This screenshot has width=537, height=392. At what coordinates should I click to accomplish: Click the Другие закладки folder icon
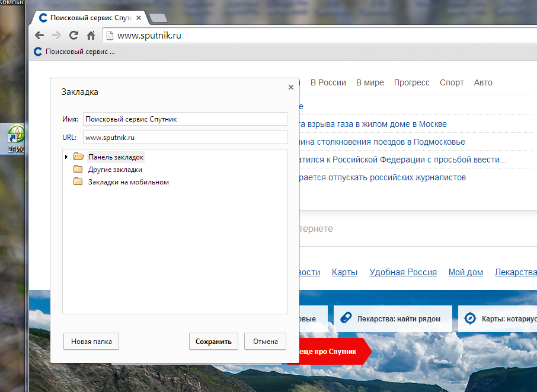tap(78, 169)
